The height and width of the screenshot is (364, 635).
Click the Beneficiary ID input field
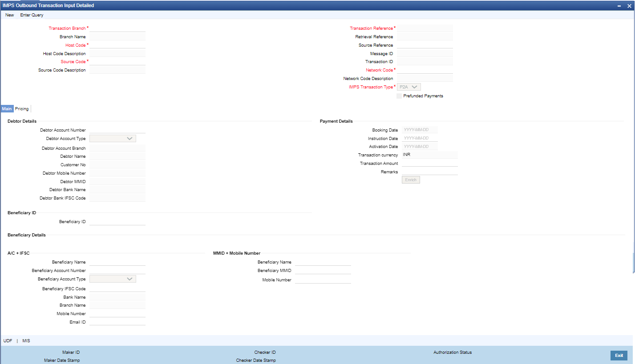point(117,221)
